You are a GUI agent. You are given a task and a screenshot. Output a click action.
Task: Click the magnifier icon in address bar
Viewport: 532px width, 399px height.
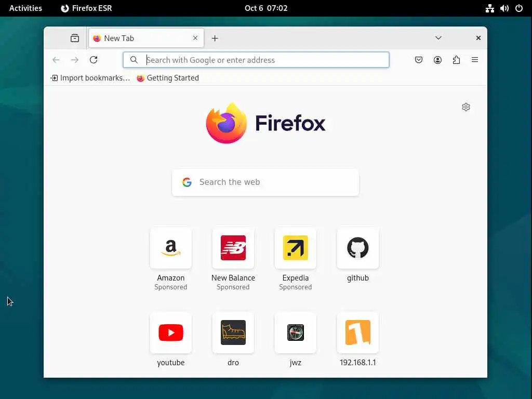pos(134,60)
